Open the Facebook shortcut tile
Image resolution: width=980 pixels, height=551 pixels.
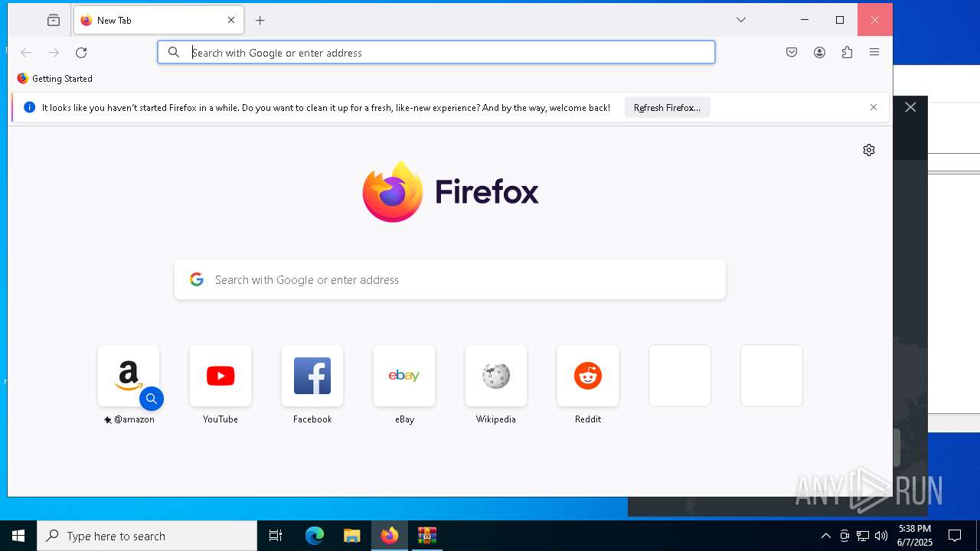(x=312, y=376)
